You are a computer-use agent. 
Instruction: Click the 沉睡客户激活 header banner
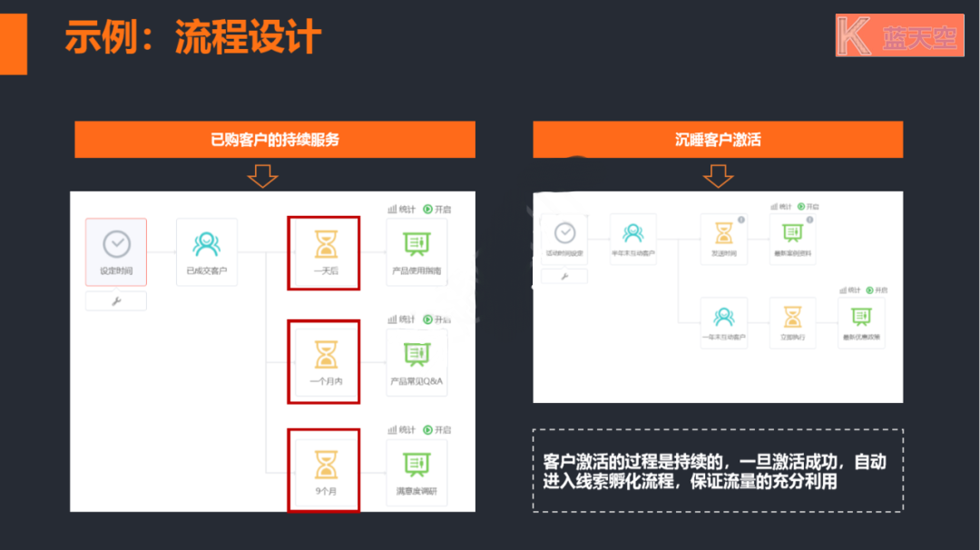coord(717,140)
